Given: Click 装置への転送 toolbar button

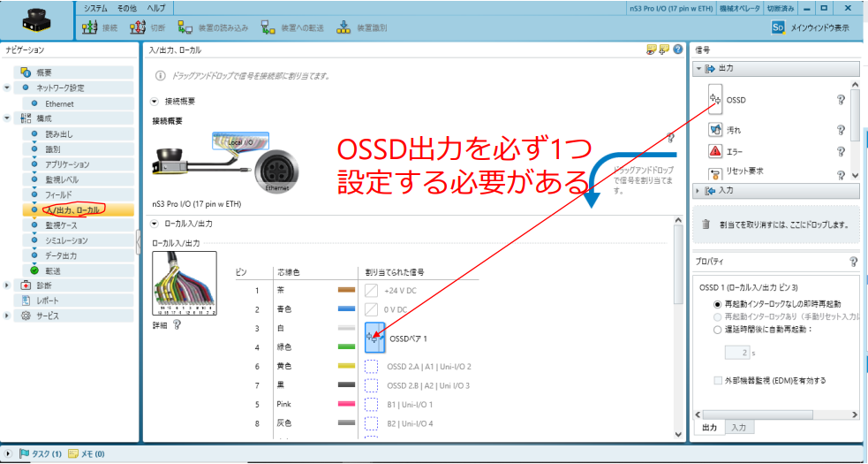Looking at the screenshot, I should click(293, 27).
